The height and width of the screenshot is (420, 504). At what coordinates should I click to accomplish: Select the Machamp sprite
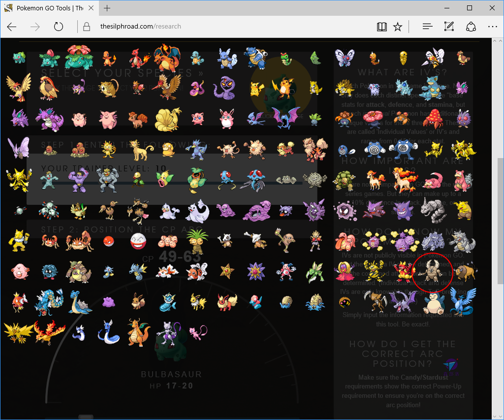[108, 180]
